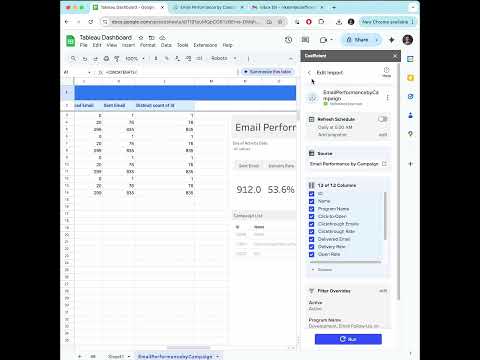Click New Chrome available button
The width and height of the screenshot is (480, 360).
pos(388,22)
